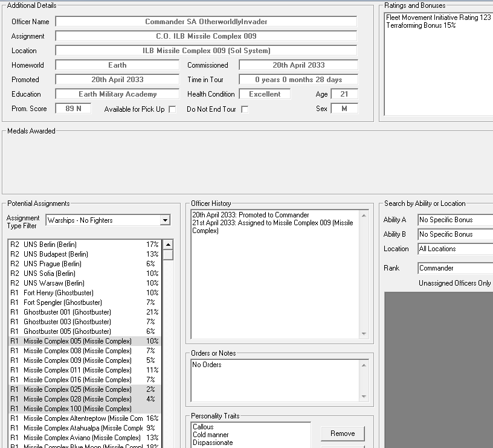Select Missile Complex 009 in Potential Assignments list
The image size is (493, 448).
click(85, 360)
